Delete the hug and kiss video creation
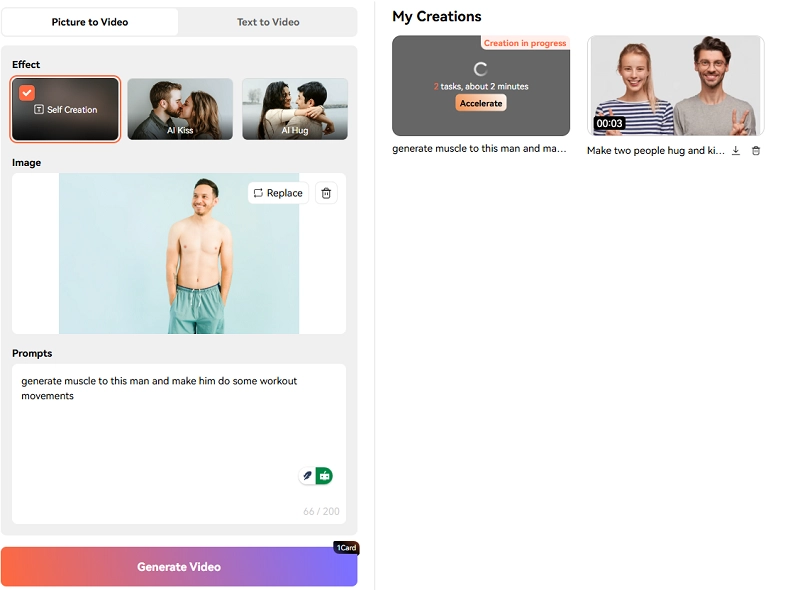The width and height of the screenshot is (800, 590). coord(756,151)
